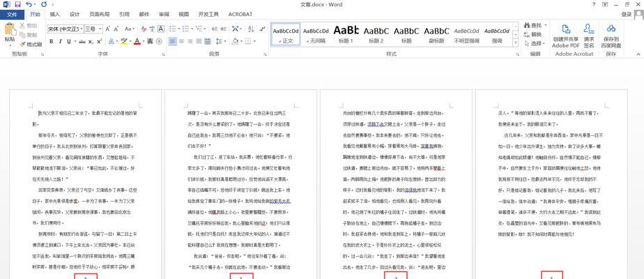
Task: Sort the selected text icon
Action: 250,29
